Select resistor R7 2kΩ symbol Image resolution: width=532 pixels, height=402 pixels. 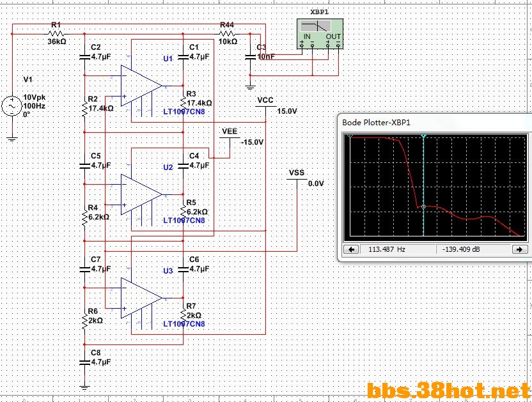pos(184,315)
